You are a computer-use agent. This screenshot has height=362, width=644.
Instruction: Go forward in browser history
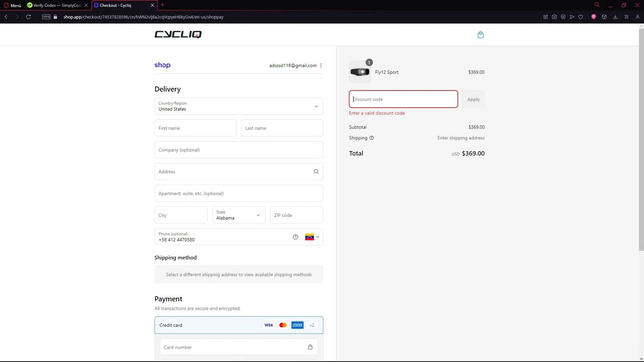(x=17, y=17)
